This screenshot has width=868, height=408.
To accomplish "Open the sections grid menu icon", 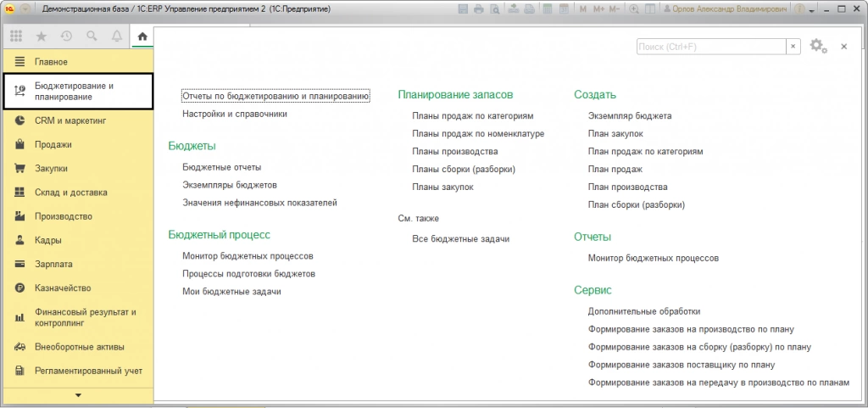I will [16, 36].
